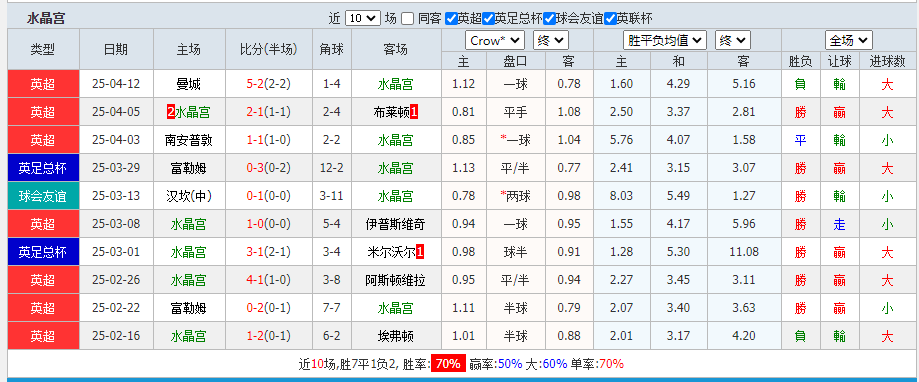Screen dimensions: 919x382
Task: Click the 70% win rate badge
Action: (448, 363)
